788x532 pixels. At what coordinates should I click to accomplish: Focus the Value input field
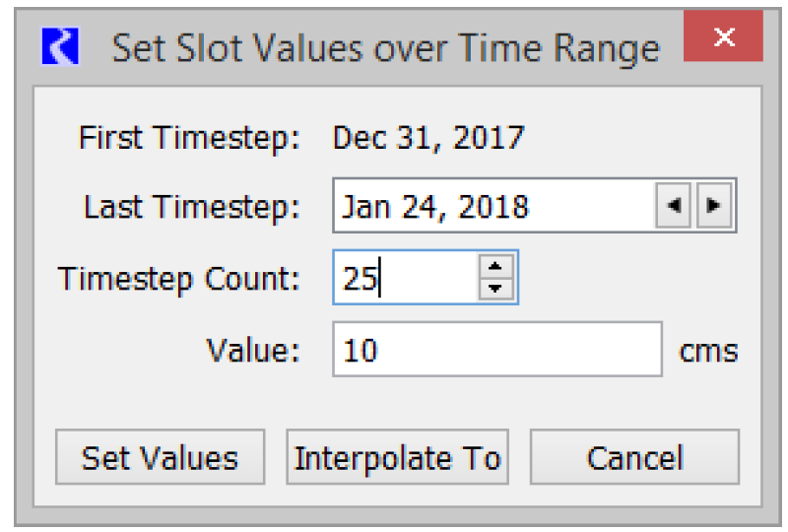click(x=496, y=350)
